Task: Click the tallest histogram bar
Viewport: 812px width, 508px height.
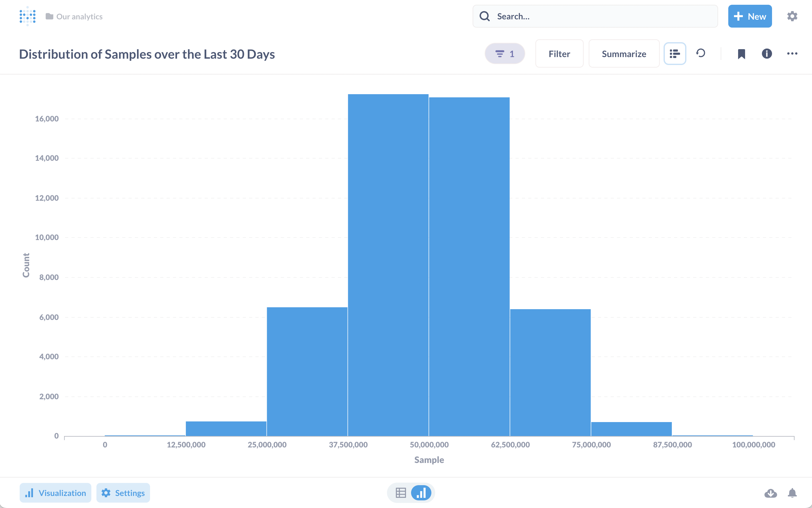Action: [x=388, y=265]
